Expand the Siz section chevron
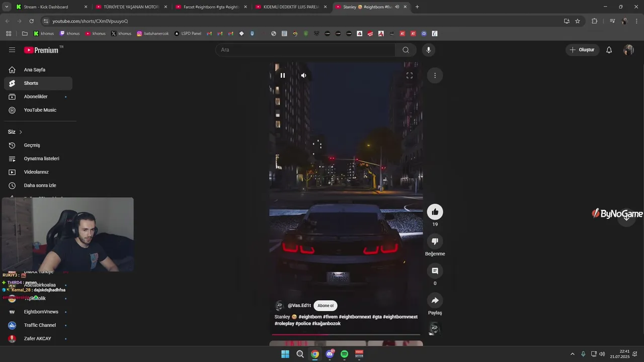The width and height of the screenshot is (644, 362). 21,132
